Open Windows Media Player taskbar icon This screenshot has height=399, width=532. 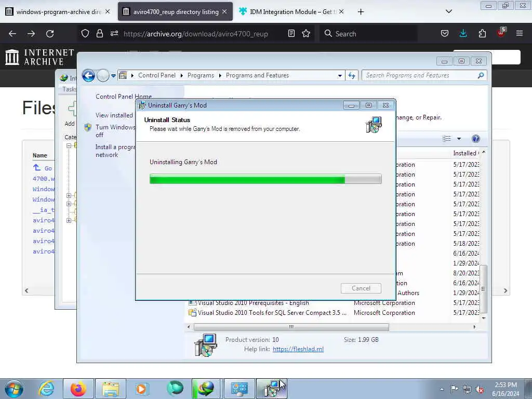(142, 389)
